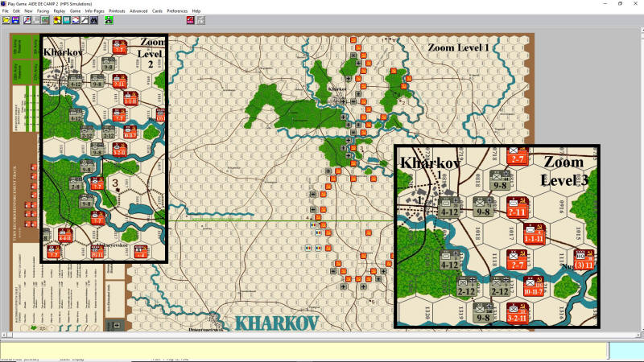Open the Replay menu
Image resolution: width=644 pixels, height=362 pixels.
[x=60, y=10]
